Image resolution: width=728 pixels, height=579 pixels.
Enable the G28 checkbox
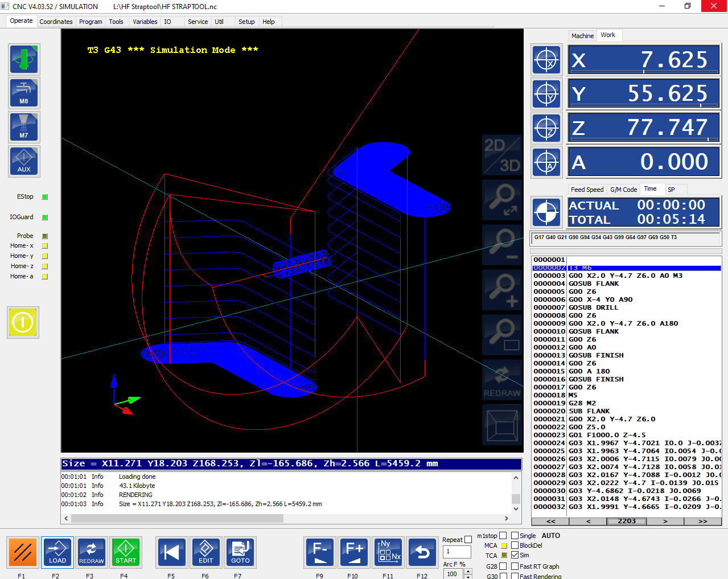coord(503,566)
